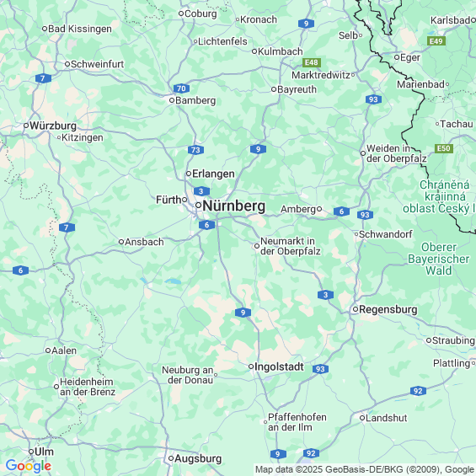Click the Map data copyright text
The width and height of the screenshot is (476, 476).
click(x=365, y=469)
